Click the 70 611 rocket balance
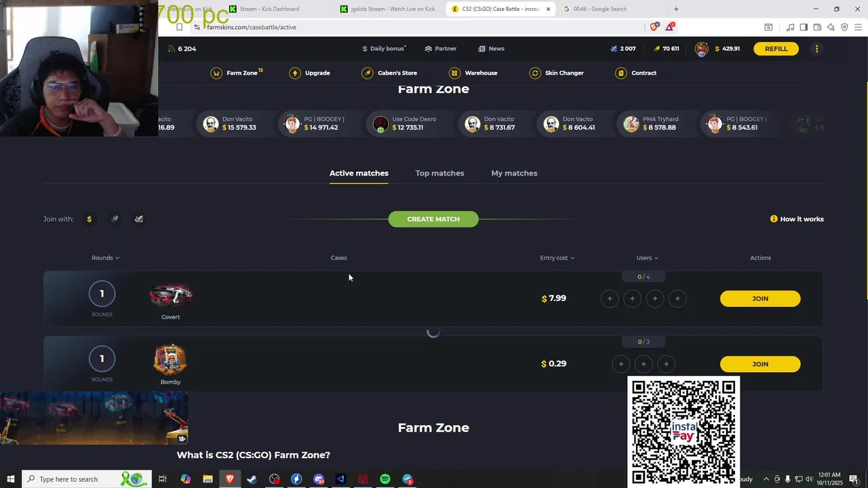The height and width of the screenshot is (488, 868). tap(666, 49)
